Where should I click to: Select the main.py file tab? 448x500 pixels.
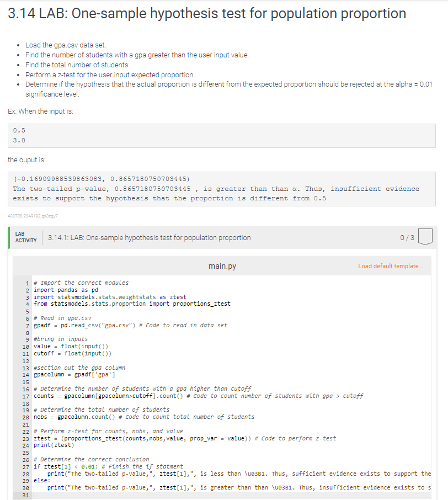[222, 266]
